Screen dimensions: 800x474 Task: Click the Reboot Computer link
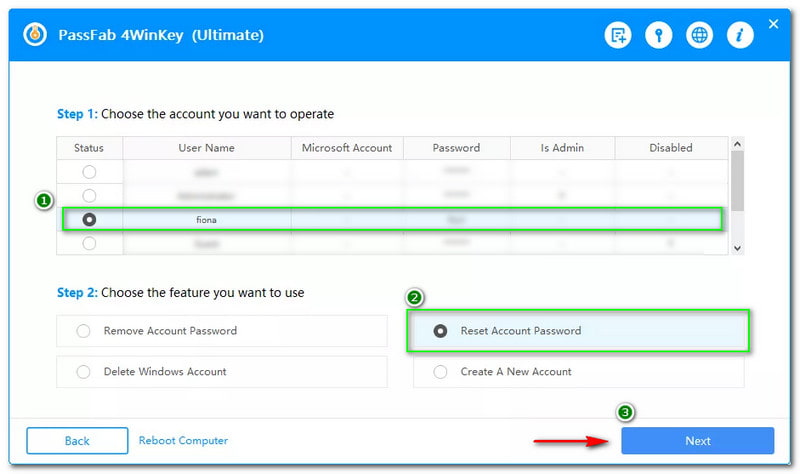[183, 441]
